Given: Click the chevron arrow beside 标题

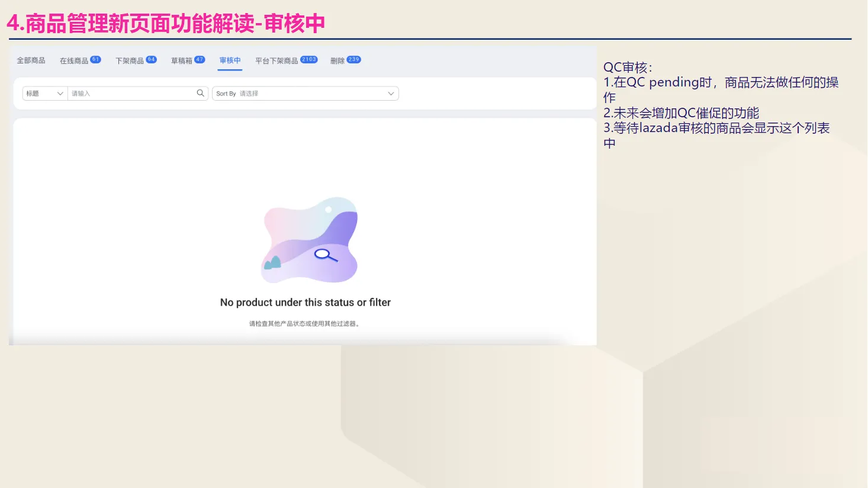Looking at the screenshot, I should 60,93.
